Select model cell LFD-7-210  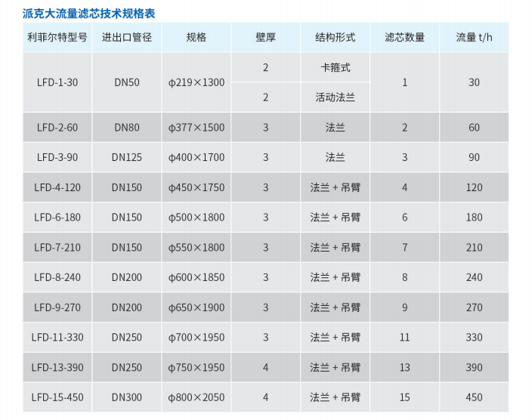[x=57, y=247]
